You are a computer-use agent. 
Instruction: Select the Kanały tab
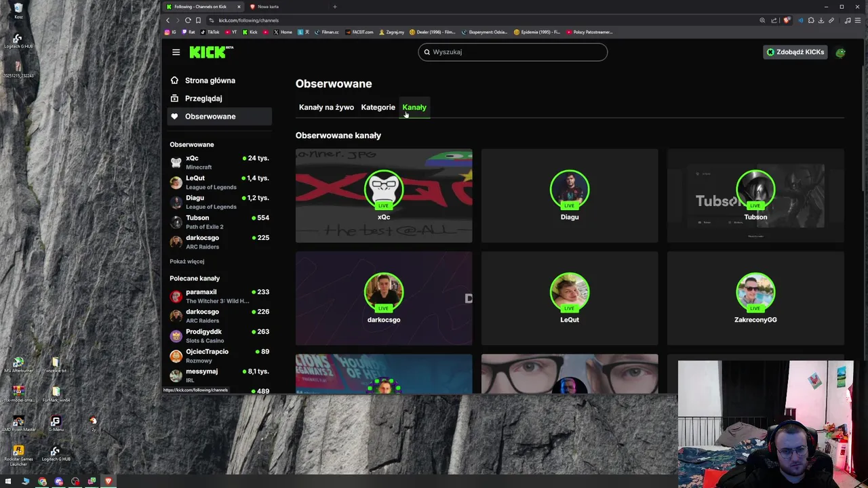[x=414, y=107]
